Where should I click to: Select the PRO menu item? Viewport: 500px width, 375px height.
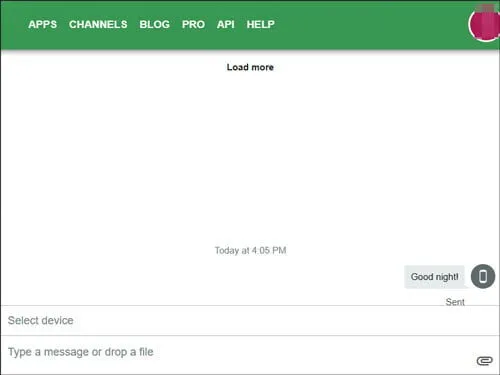coord(193,24)
